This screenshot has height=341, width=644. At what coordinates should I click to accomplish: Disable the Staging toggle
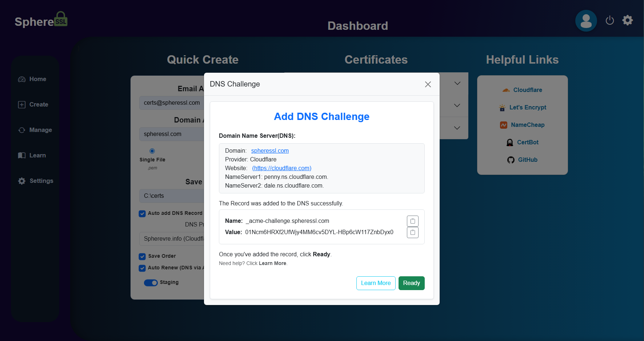click(151, 282)
